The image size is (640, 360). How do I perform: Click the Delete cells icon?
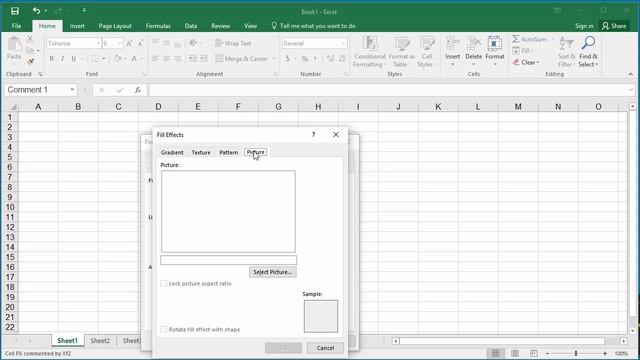473,43
